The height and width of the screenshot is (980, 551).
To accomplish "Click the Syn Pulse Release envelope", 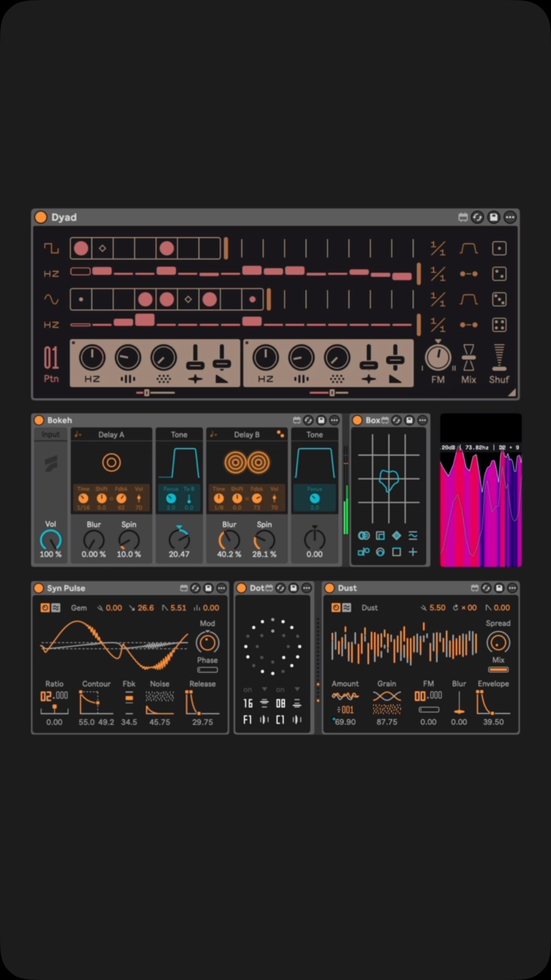I will [202, 703].
